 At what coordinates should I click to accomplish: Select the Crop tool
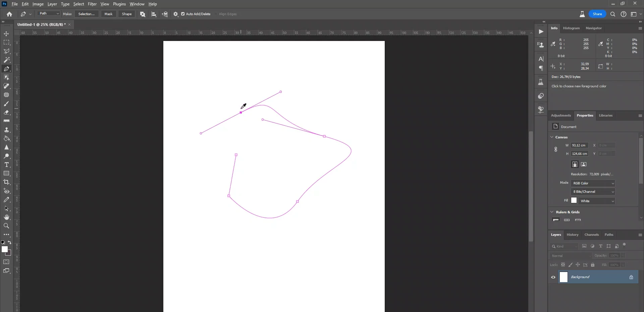coord(6,182)
